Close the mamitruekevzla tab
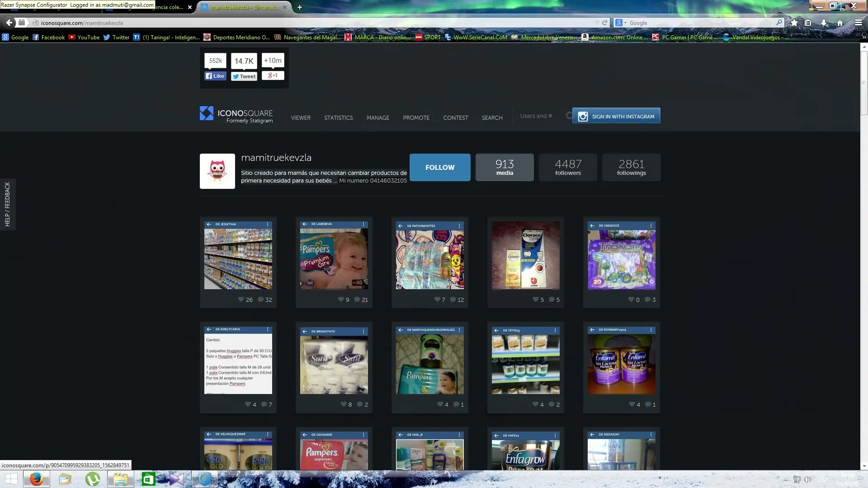 pyautogui.click(x=285, y=7)
